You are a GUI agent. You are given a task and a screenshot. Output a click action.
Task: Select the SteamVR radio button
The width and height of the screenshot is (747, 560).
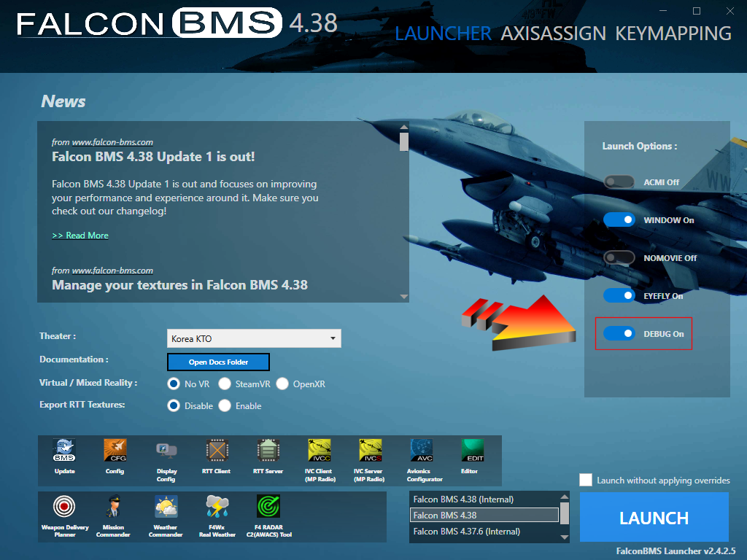pyautogui.click(x=225, y=384)
